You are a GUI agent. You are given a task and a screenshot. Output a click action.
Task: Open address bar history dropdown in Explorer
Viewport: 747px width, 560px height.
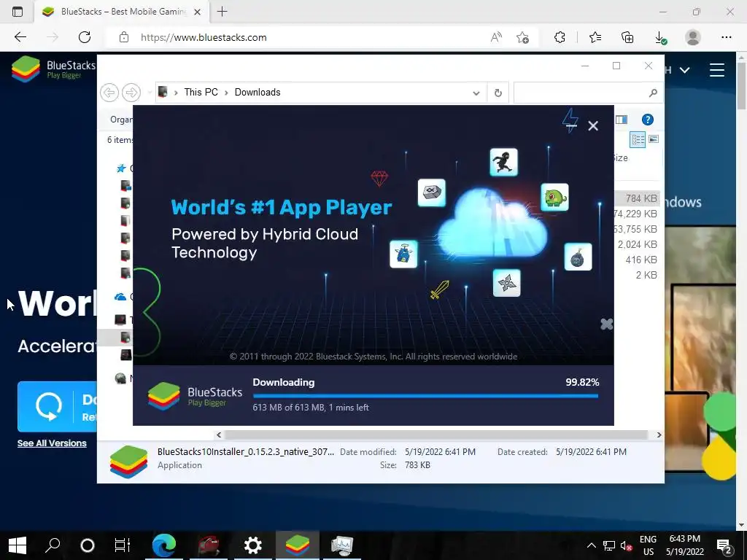476,93
